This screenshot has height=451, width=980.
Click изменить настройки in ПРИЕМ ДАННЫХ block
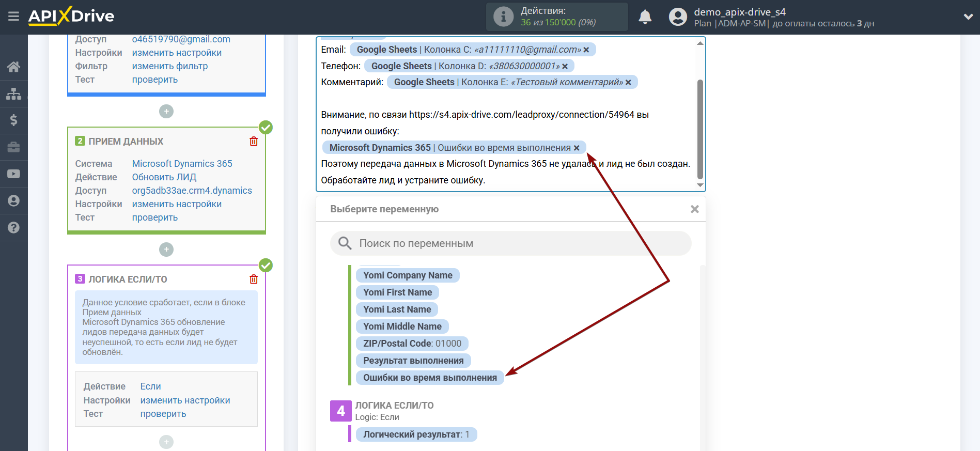point(177,204)
